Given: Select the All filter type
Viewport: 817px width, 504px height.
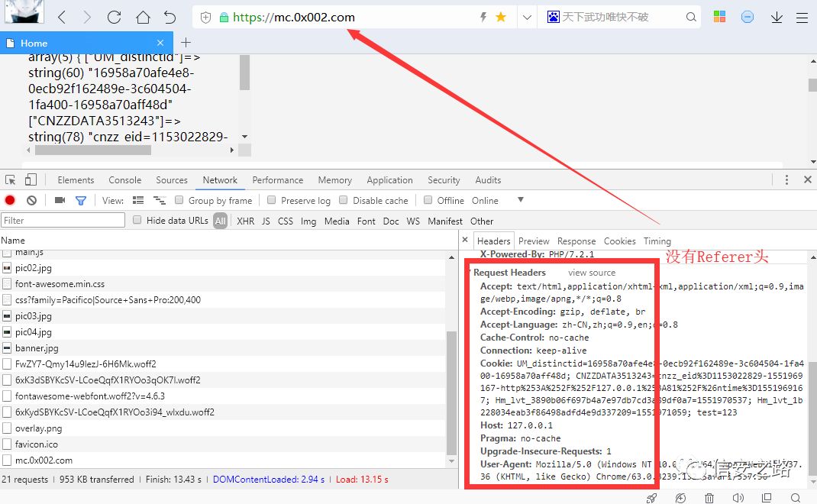Looking at the screenshot, I should pos(221,221).
